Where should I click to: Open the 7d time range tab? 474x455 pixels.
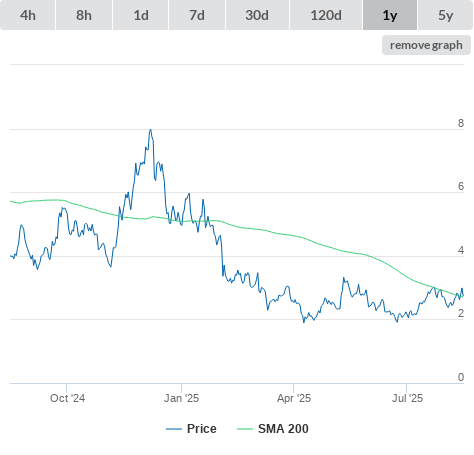(197, 15)
